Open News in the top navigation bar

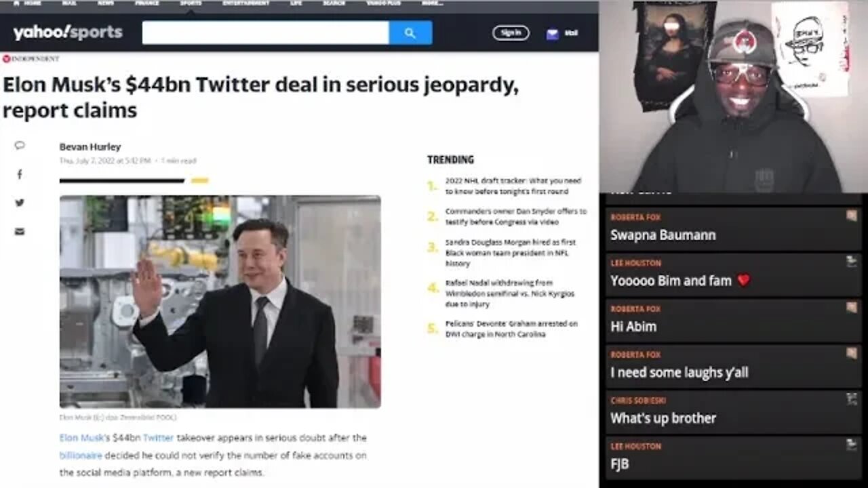coord(106,3)
